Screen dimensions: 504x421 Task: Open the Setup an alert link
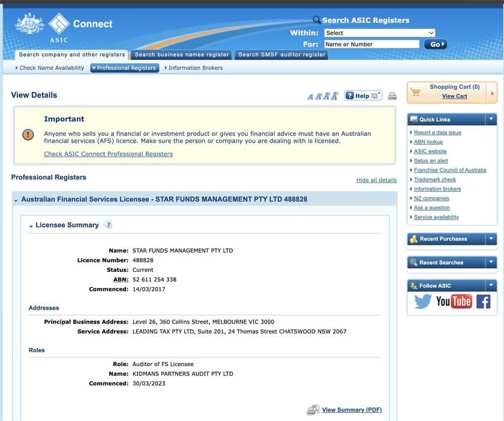(431, 160)
